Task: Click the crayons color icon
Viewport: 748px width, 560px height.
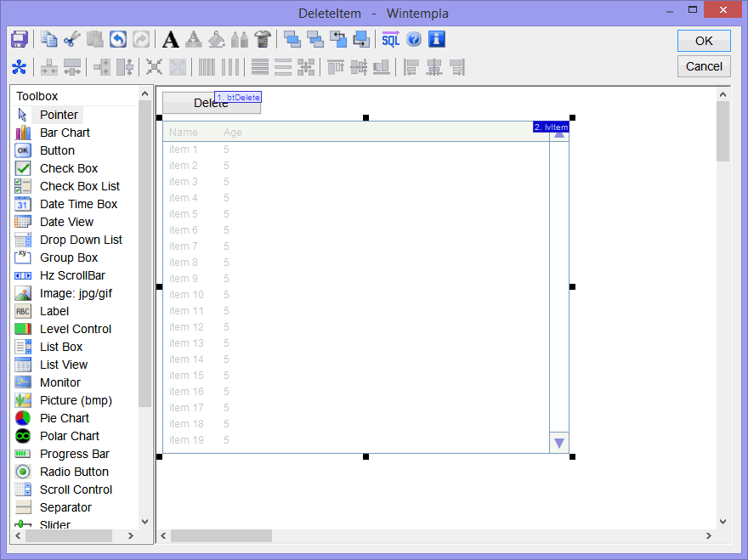Action: (240, 40)
